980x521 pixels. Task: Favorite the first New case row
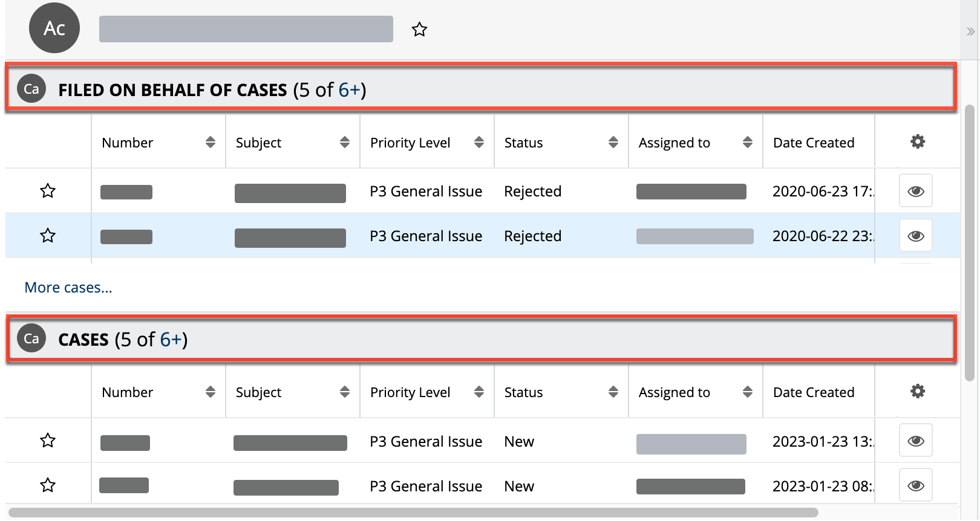tap(48, 440)
